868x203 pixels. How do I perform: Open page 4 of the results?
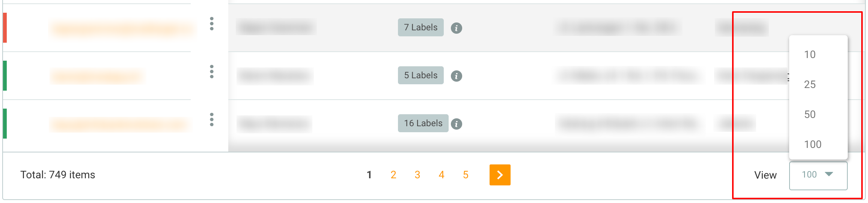point(442,175)
